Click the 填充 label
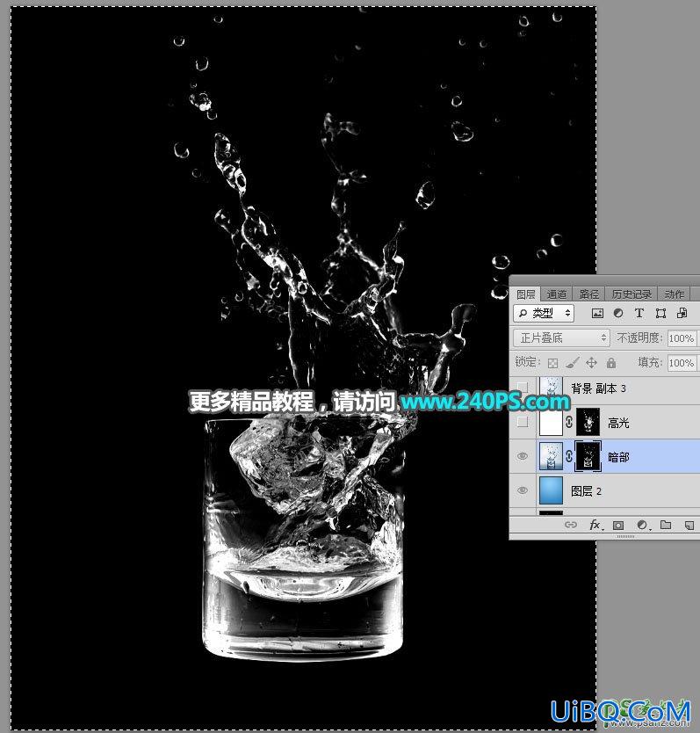This screenshot has width=700, height=733. tap(650, 362)
